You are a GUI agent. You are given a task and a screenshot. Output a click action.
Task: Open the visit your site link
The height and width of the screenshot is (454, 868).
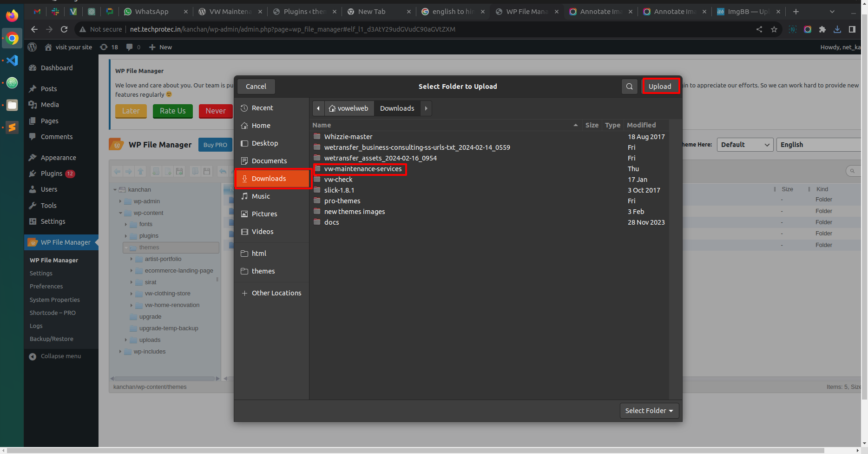tap(68, 47)
